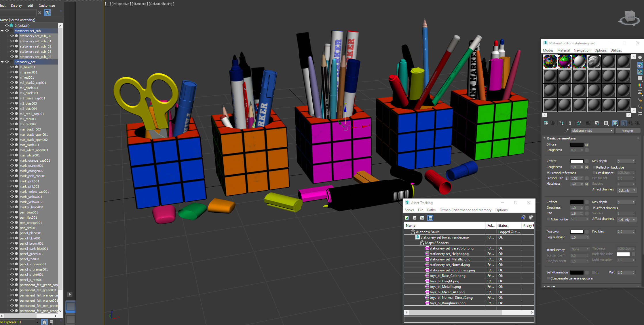
Task: Switch Asset Tracking to table view icon
Action: click(x=430, y=218)
